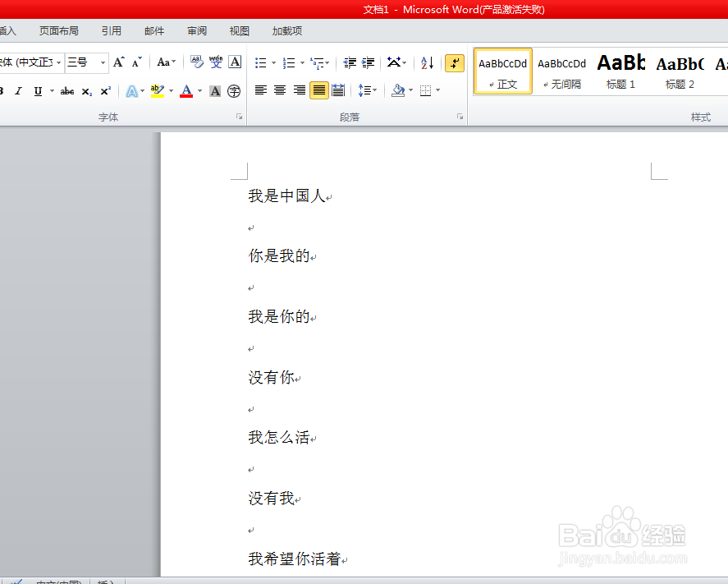Image resolution: width=728 pixels, height=584 pixels.
Task: Toggle the show paragraph marks button
Action: 455,62
